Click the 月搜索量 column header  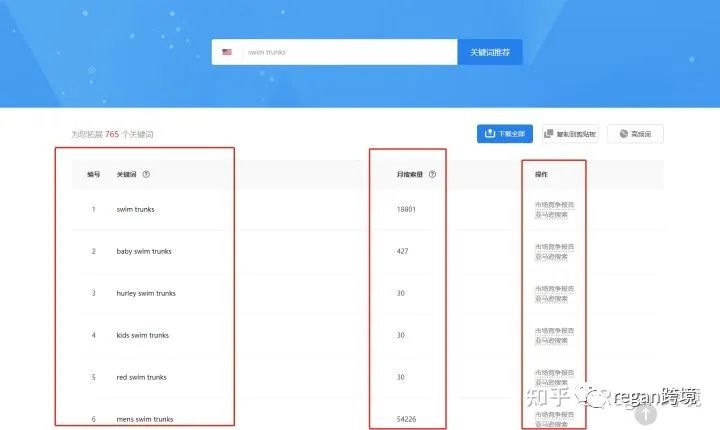[x=410, y=174]
